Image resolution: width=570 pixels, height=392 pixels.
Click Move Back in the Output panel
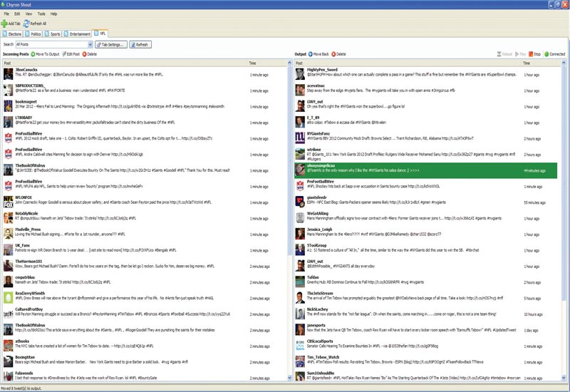point(318,54)
